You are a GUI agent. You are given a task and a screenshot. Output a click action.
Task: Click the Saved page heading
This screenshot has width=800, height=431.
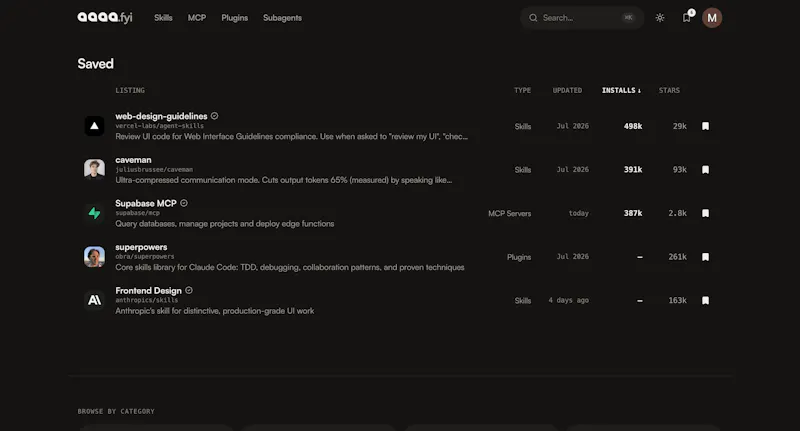coord(95,64)
